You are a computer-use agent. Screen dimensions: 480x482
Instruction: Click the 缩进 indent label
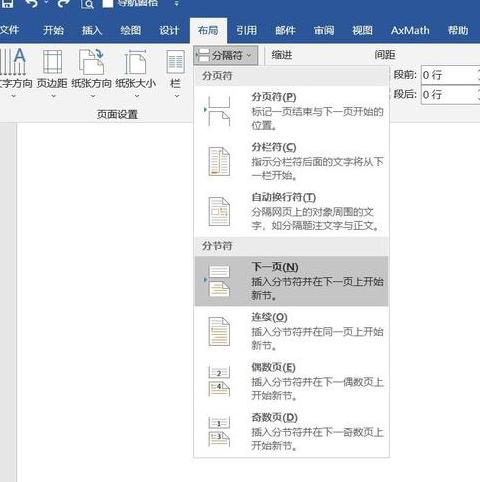coord(282,54)
